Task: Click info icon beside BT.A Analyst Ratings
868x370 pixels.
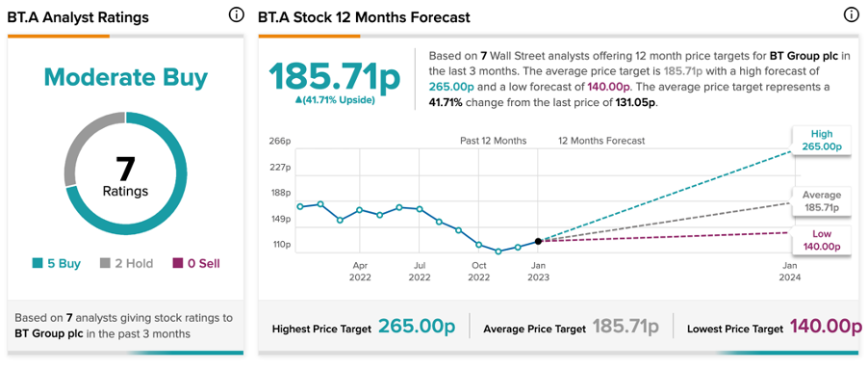Action: coord(236,15)
